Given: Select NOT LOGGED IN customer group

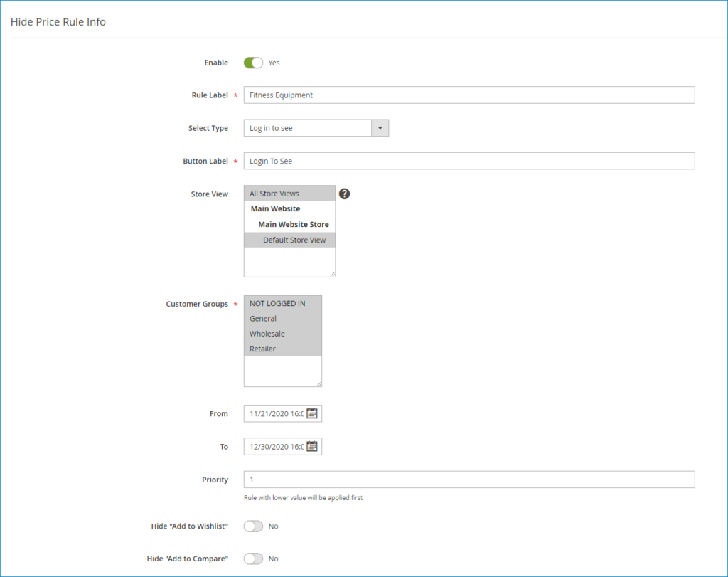Looking at the screenshot, I should 283,303.
